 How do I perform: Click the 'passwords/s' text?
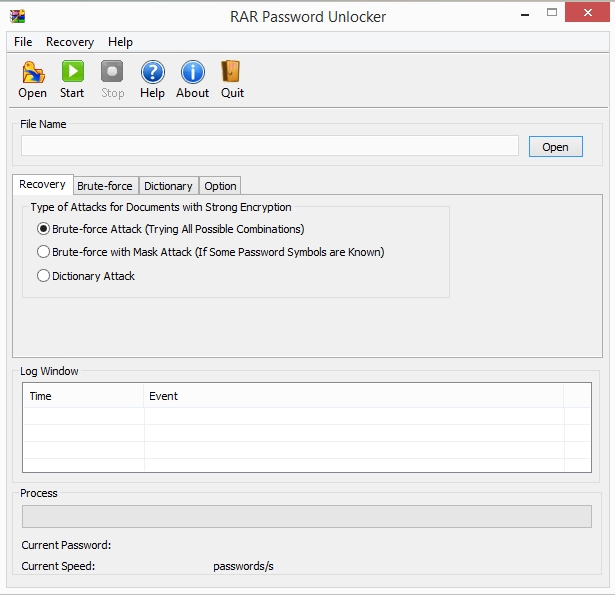(243, 566)
